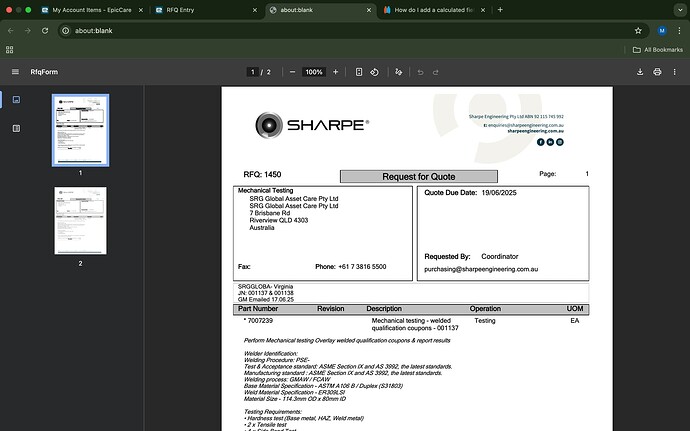Image resolution: width=690 pixels, height=431 pixels.
Task: Click the SHARPE company logo
Action: 312,125
